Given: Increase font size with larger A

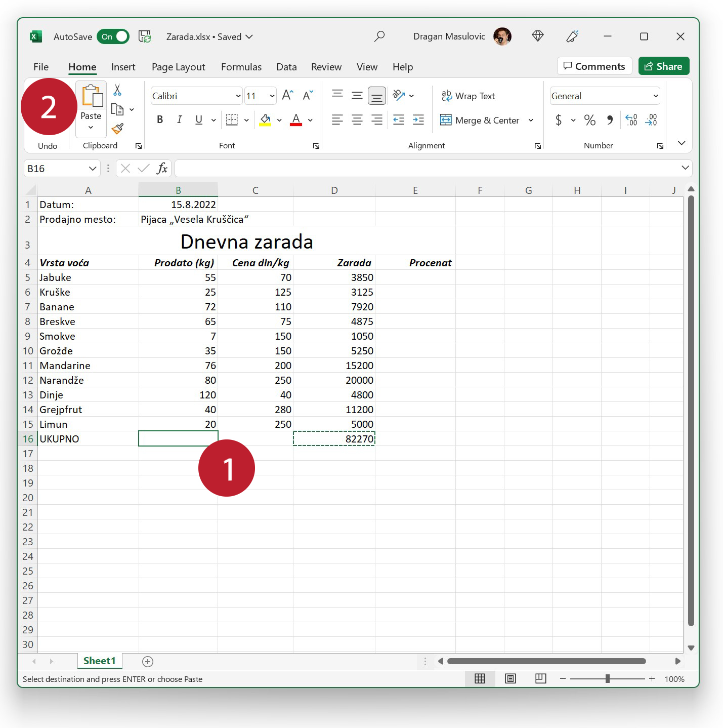Looking at the screenshot, I should (287, 95).
